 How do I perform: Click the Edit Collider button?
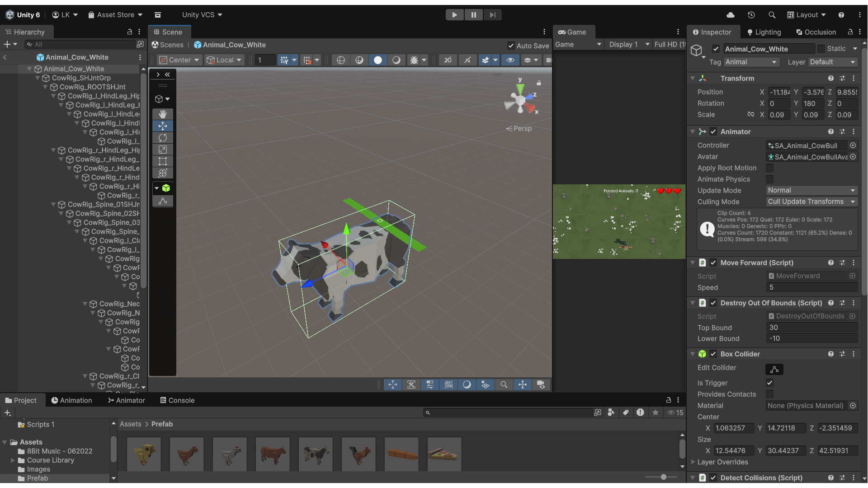pyautogui.click(x=774, y=370)
